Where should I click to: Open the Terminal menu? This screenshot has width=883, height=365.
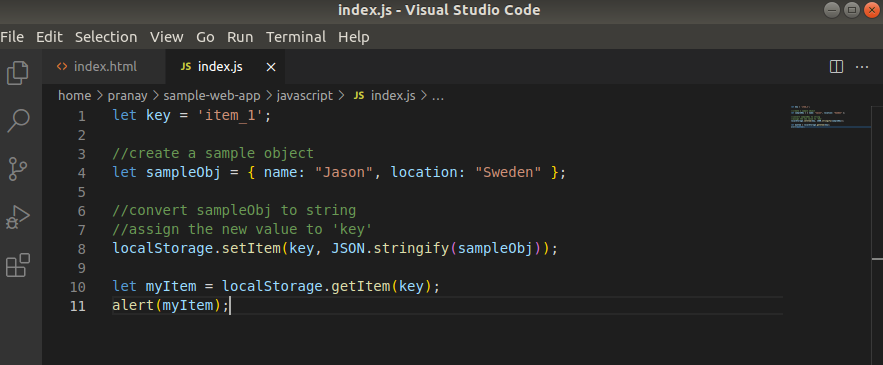tap(296, 37)
